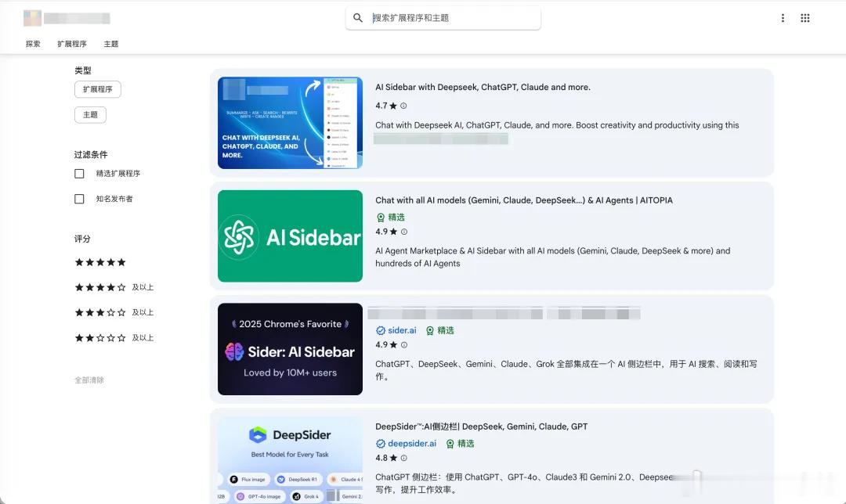Click verified badge icon next to sider.ai
Image resolution: width=846 pixels, height=504 pixels.
pos(381,330)
